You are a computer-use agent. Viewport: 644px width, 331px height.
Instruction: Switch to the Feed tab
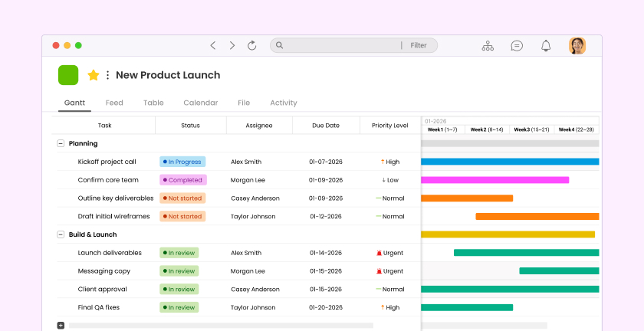(x=114, y=103)
